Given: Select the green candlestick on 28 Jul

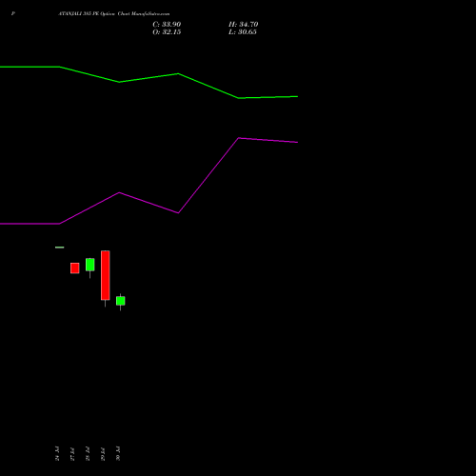Looking at the screenshot, I should [x=90, y=265].
